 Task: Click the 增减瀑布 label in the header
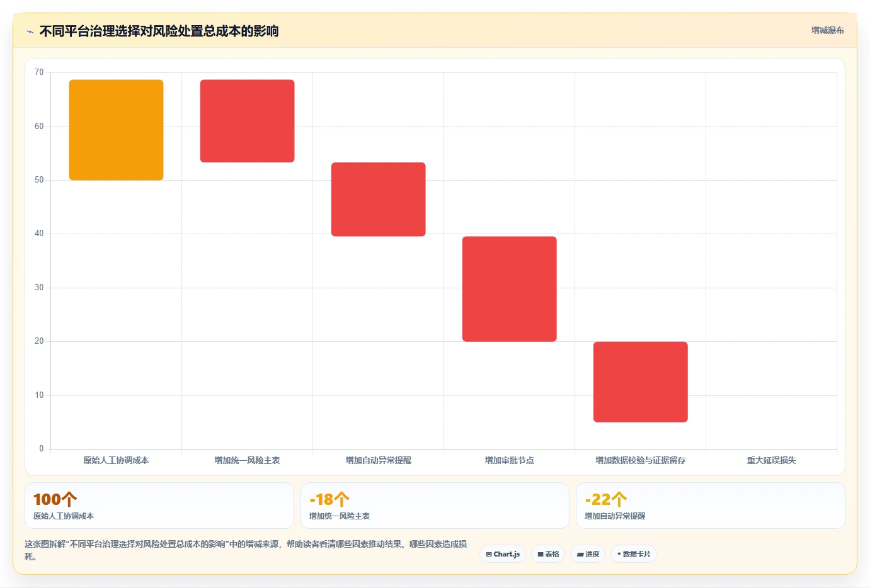pos(827,30)
